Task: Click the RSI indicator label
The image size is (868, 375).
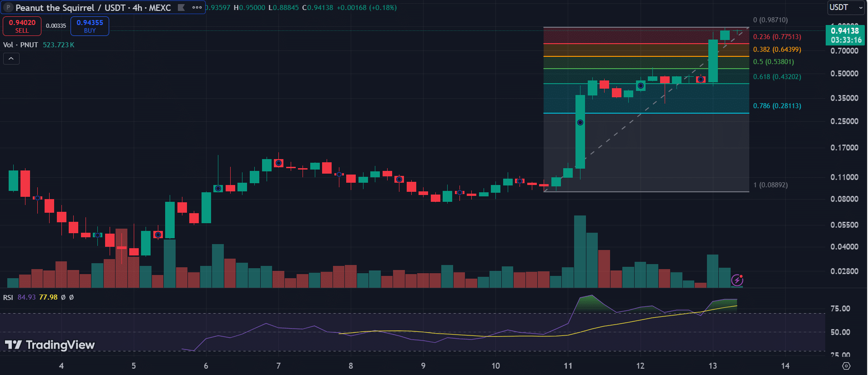Action: coord(8,297)
